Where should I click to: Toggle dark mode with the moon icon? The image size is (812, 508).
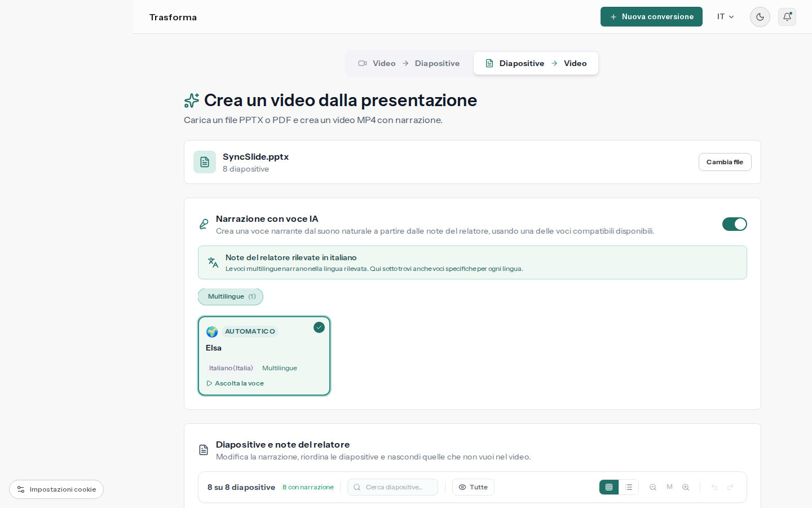pyautogui.click(x=760, y=17)
